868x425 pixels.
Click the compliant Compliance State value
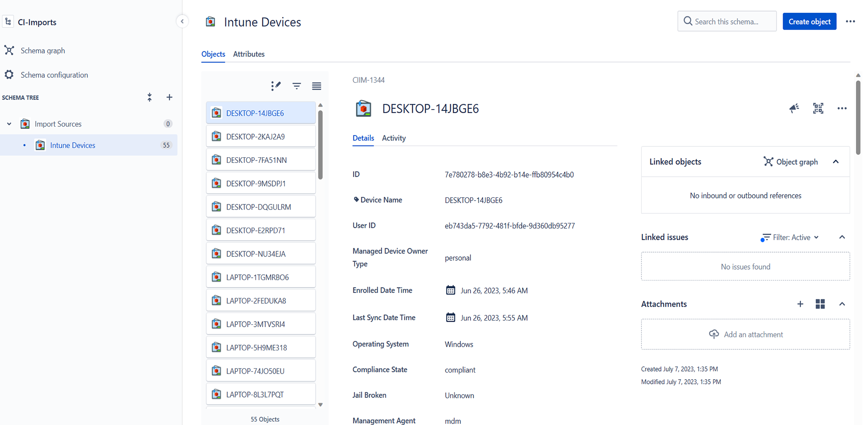[x=460, y=370]
